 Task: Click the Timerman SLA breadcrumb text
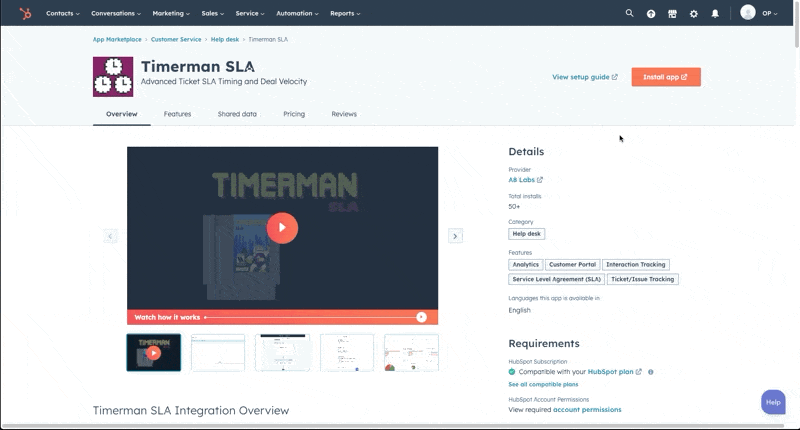click(268, 39)
